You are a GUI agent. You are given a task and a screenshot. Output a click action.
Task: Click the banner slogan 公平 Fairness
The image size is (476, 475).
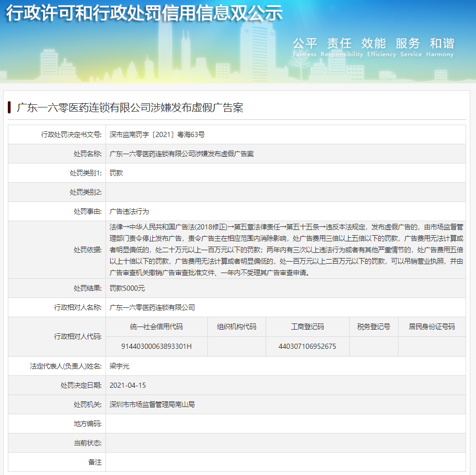(305, 48)
